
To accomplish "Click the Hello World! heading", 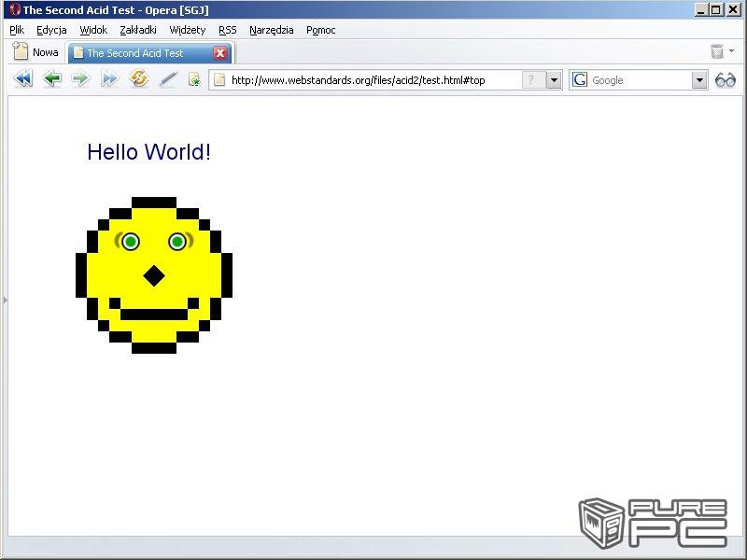I will (x=148, y=152).
